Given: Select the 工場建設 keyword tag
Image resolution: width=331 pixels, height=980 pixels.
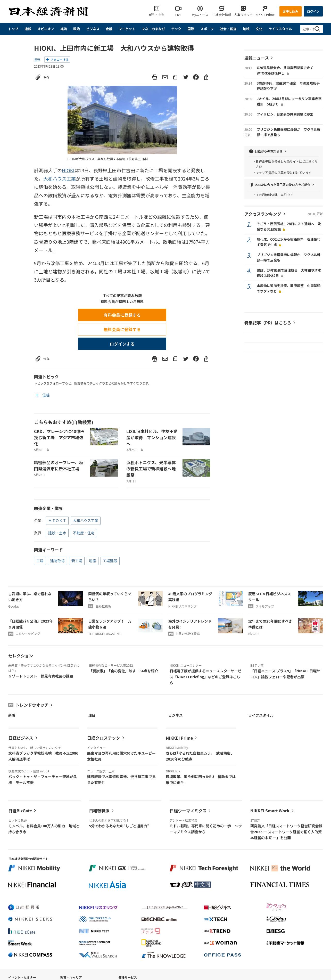Looking at the screenshot, I should click(110, 561).
